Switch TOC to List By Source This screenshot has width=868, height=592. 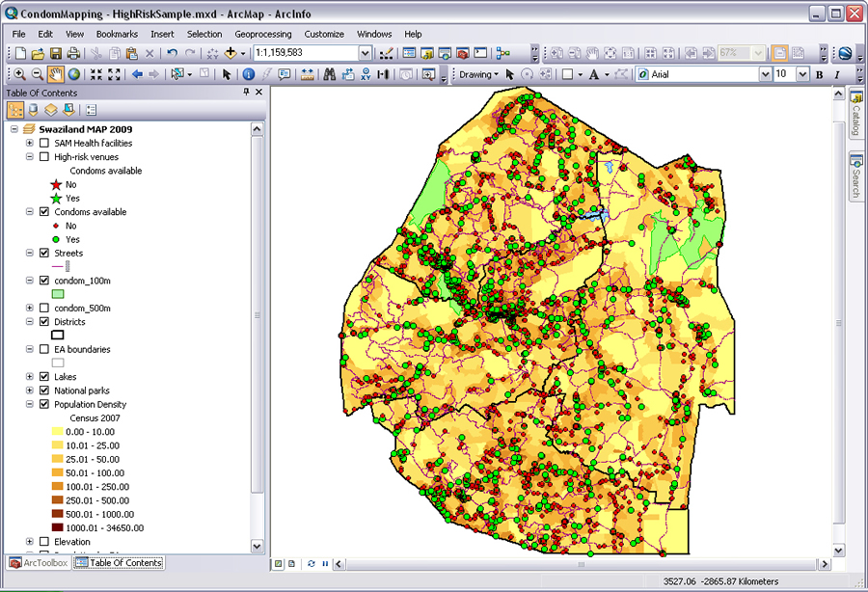(34, 110)
